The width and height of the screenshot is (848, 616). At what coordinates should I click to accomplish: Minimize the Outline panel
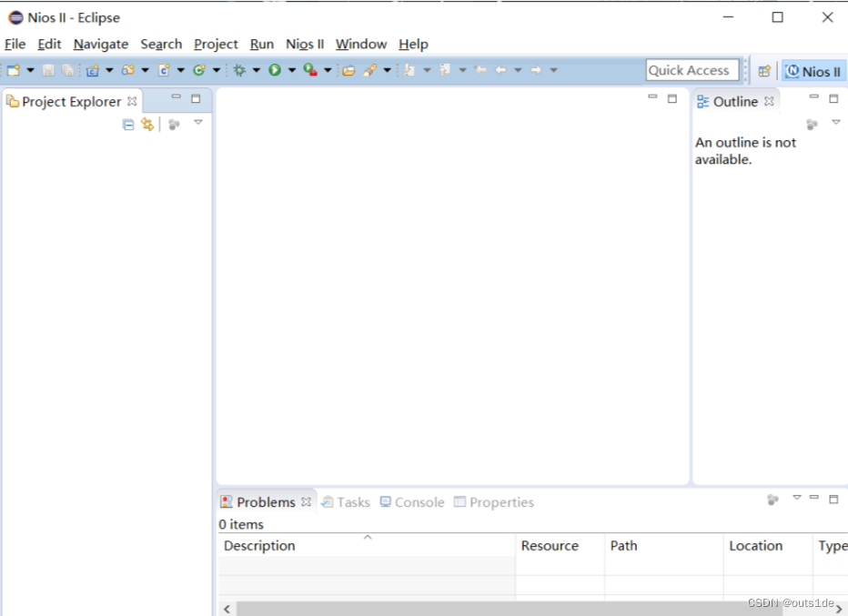pyautogui.click(x=814, y=96)
